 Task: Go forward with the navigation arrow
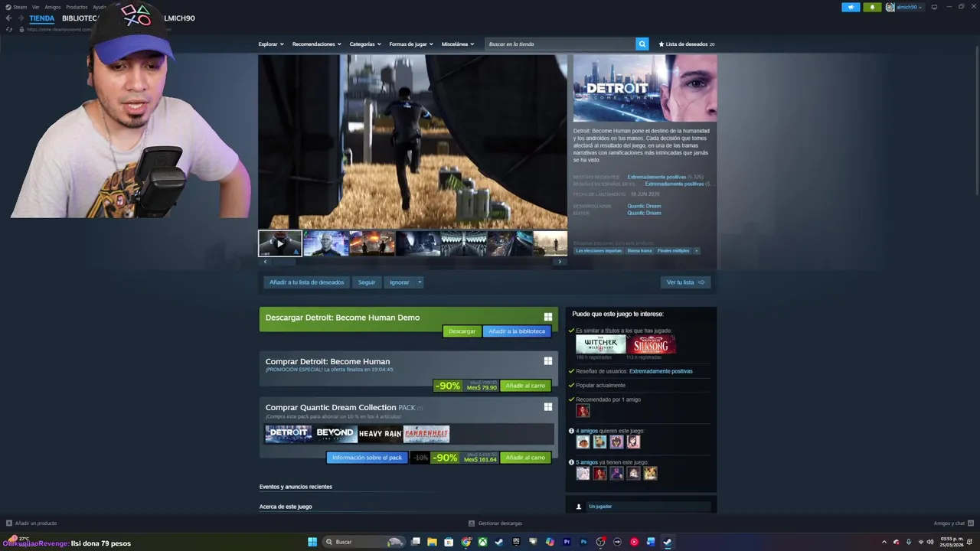[21, 18]
